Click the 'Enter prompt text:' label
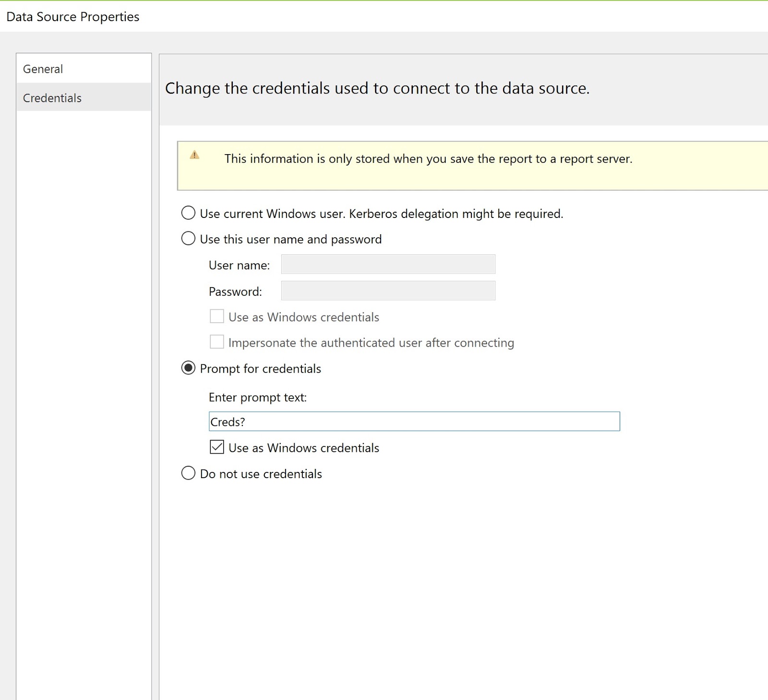This screenshot has height=700, width=768. click(x=258, y=398)
